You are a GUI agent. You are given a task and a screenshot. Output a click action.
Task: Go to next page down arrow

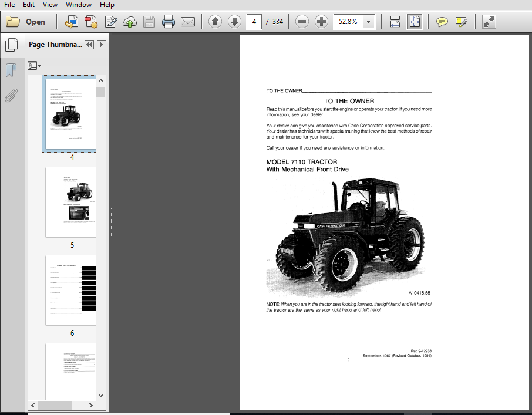coord(234,22)
